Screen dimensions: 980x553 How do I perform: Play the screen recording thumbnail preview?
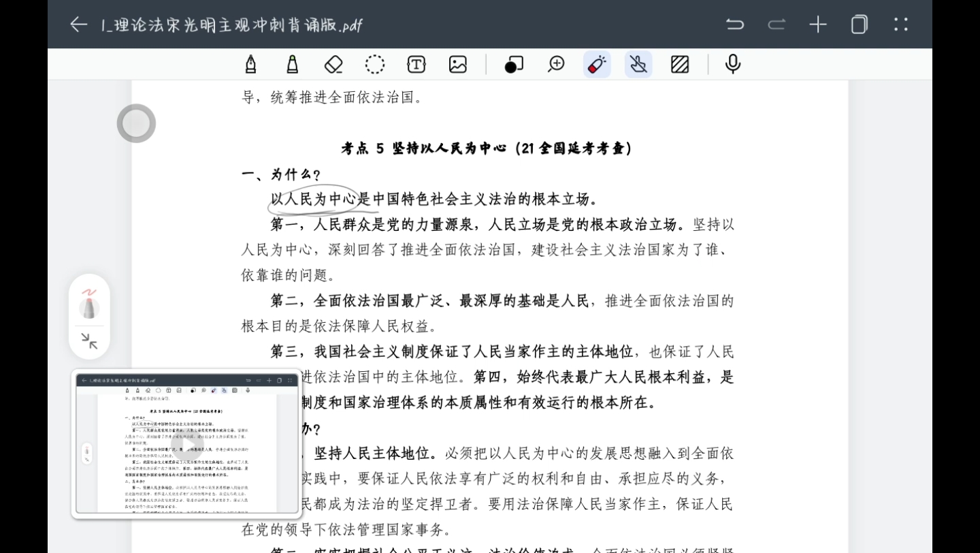point(186,444)
